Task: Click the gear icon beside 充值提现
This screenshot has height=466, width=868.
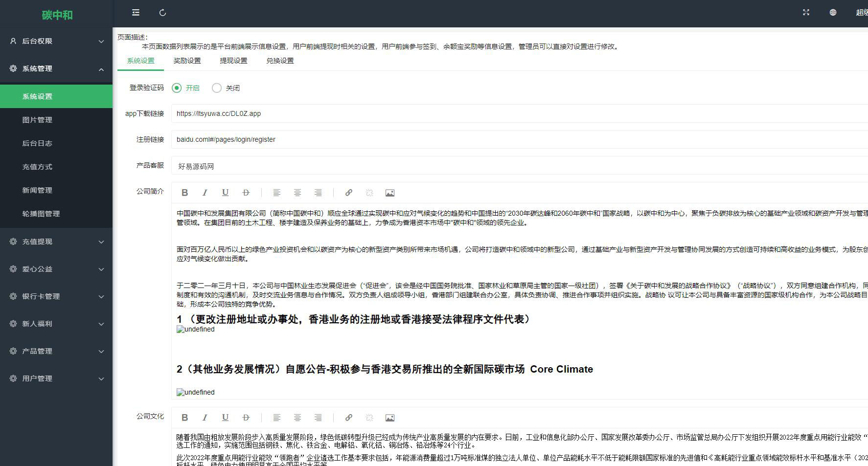Action: [x=13, y=242]
